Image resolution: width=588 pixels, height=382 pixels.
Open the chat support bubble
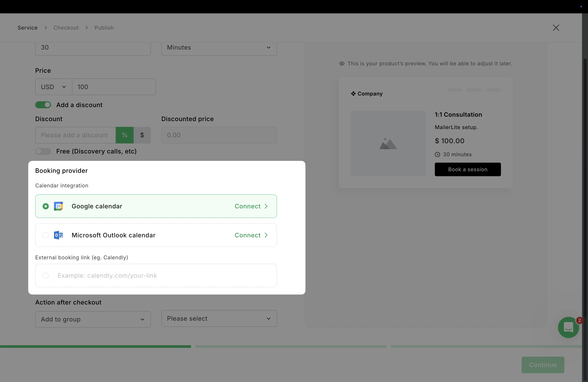pyautogui.click(x=568, y=327)
